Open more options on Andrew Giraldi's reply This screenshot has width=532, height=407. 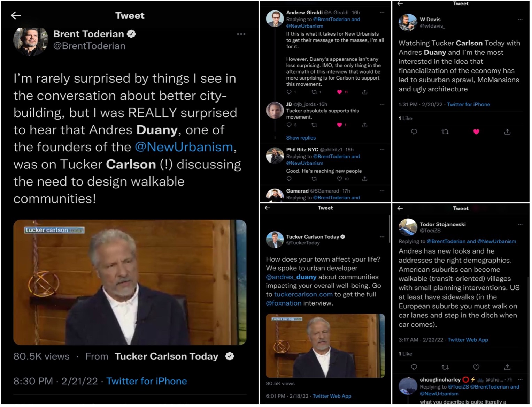(382, 13)
